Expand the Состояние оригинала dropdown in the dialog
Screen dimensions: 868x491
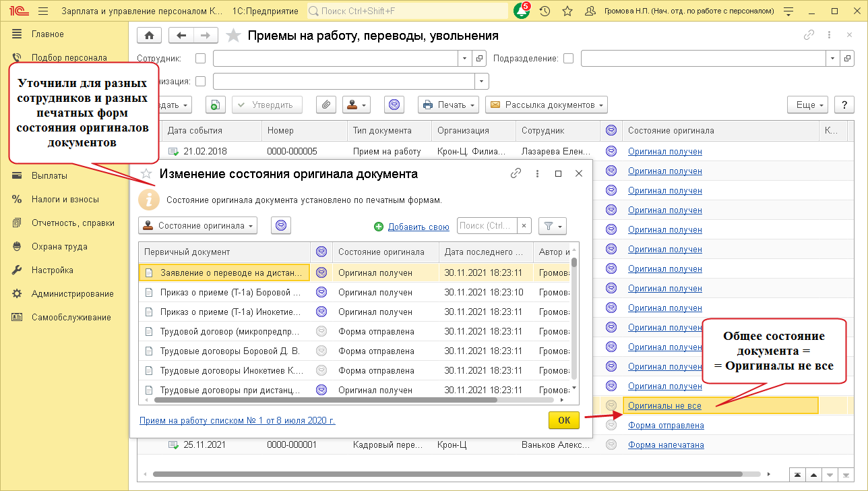pyautogui.click(x=197, y=226)
